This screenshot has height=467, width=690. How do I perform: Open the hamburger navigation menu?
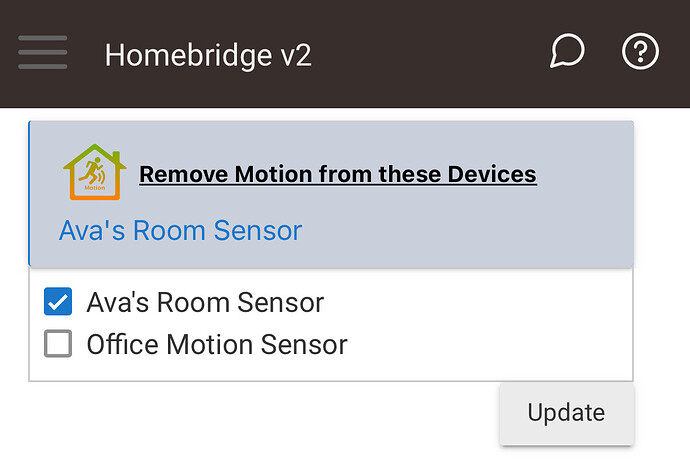pyautogui.click(x=43, y=52)
